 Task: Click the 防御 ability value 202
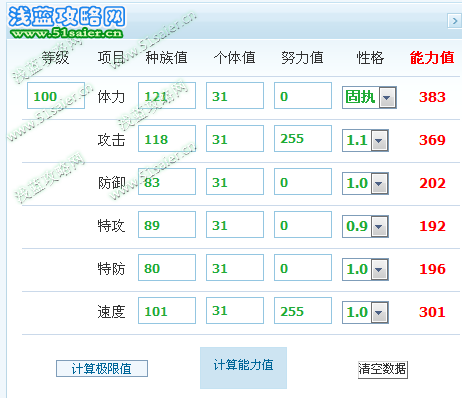(x=432, y=183)
